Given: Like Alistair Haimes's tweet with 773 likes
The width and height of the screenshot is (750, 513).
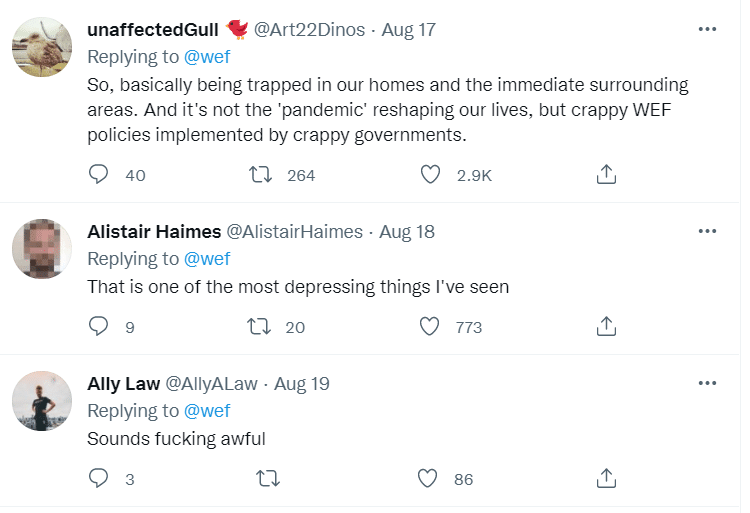Looking at the screenshot, I should point(430,327).
